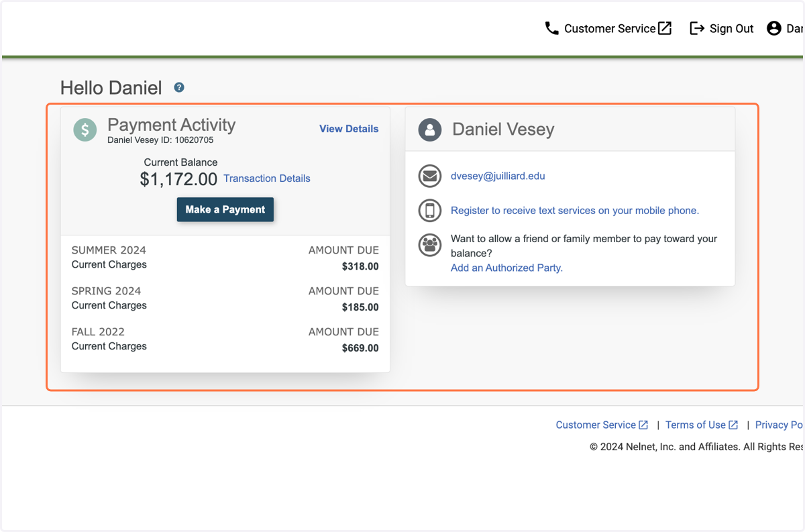
Task: Click external-link icon after Terms of Use
Action: tap(733, 425)
